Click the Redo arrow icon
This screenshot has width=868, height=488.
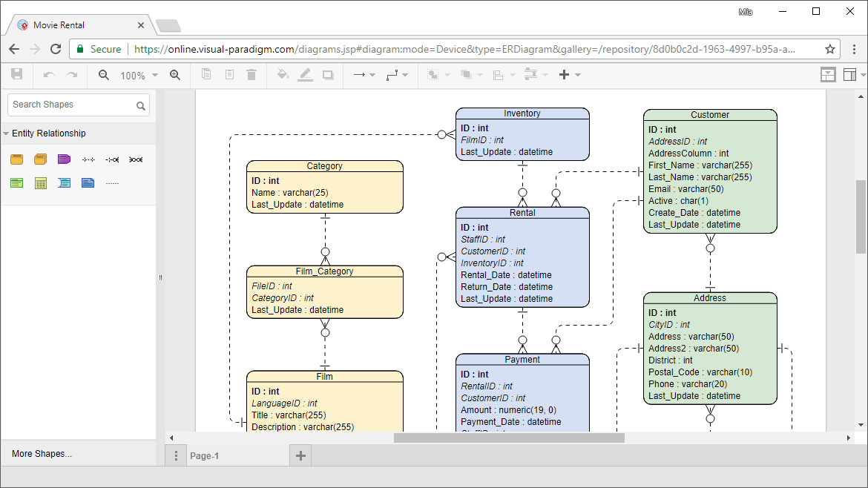coord(72,75)
